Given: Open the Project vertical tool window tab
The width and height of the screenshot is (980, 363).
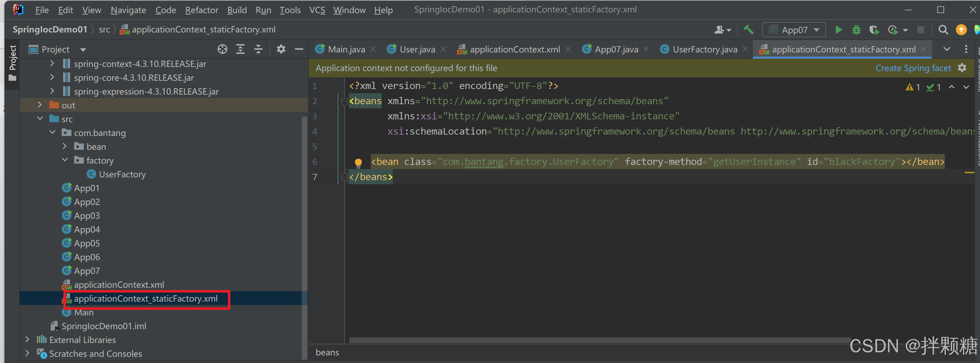Looking at the screenshot, I should click(x=12, y=63).
